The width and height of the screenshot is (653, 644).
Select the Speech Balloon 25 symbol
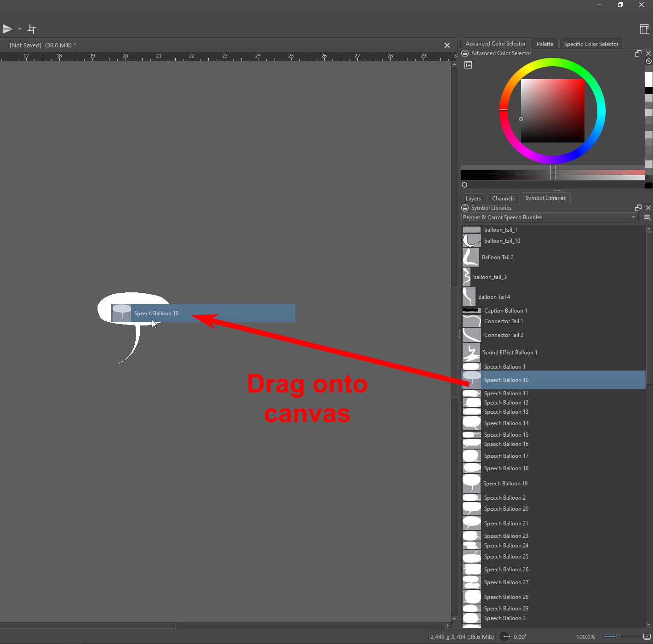tap(554, 557)
